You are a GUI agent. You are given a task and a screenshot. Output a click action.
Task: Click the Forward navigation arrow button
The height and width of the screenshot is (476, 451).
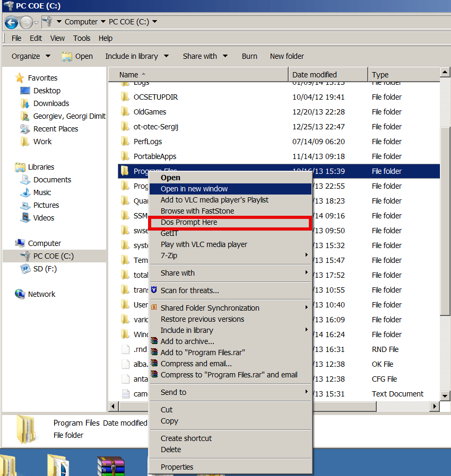26,22
